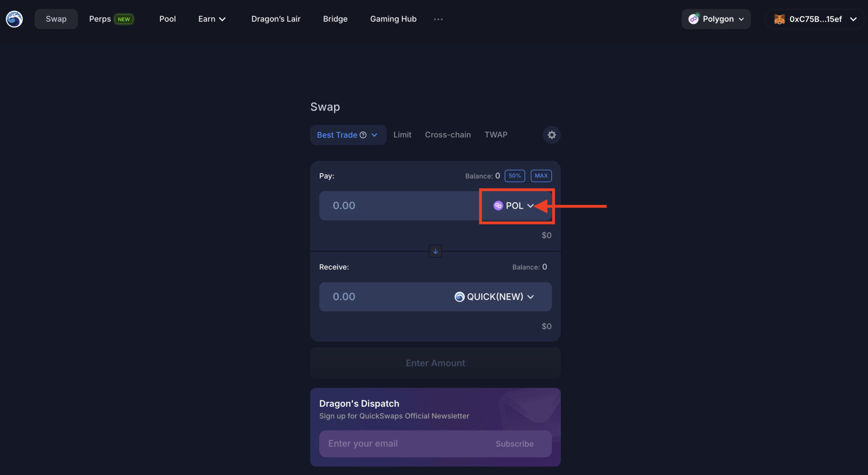
Task: Click the MAX balance button
Action: tap(541, 176)
